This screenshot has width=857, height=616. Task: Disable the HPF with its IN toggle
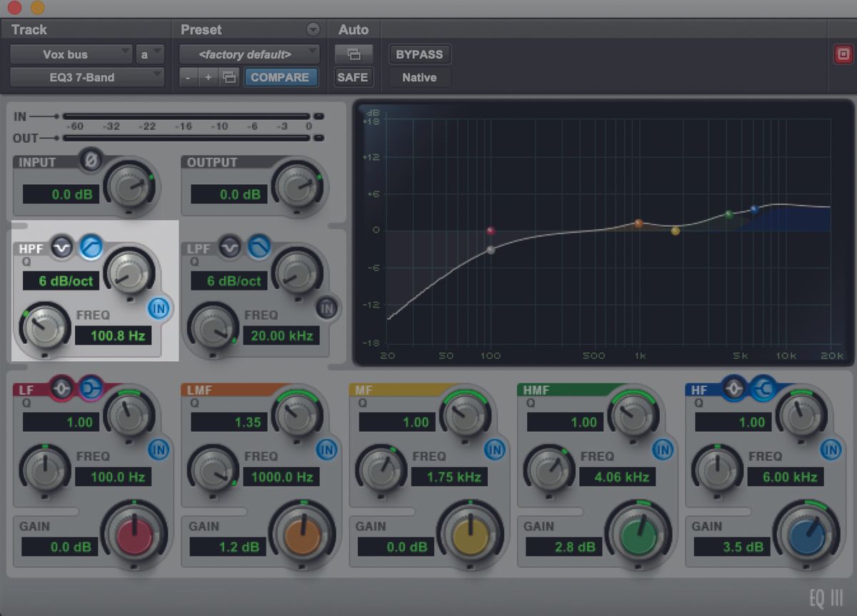[x=160, y=308]
